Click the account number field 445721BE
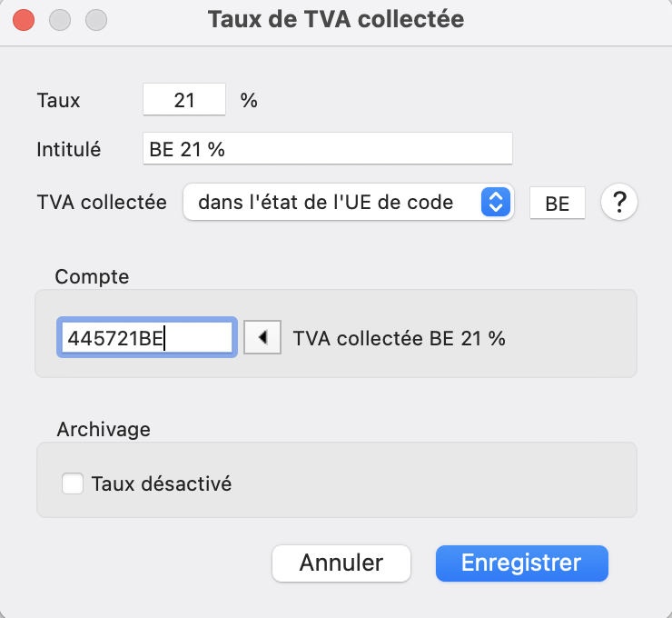This screenshot has width=672, height=618. (147, 337)
